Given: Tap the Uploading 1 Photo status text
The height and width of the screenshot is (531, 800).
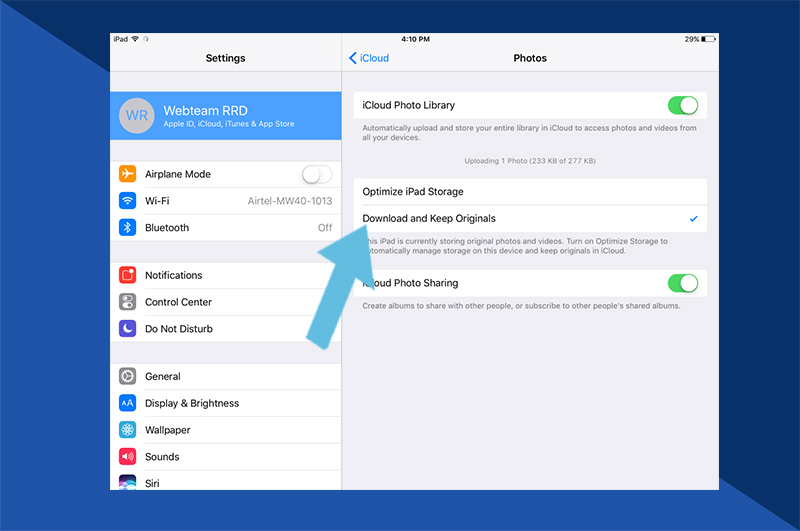Looking at the screenshot, I should point(530,161).
